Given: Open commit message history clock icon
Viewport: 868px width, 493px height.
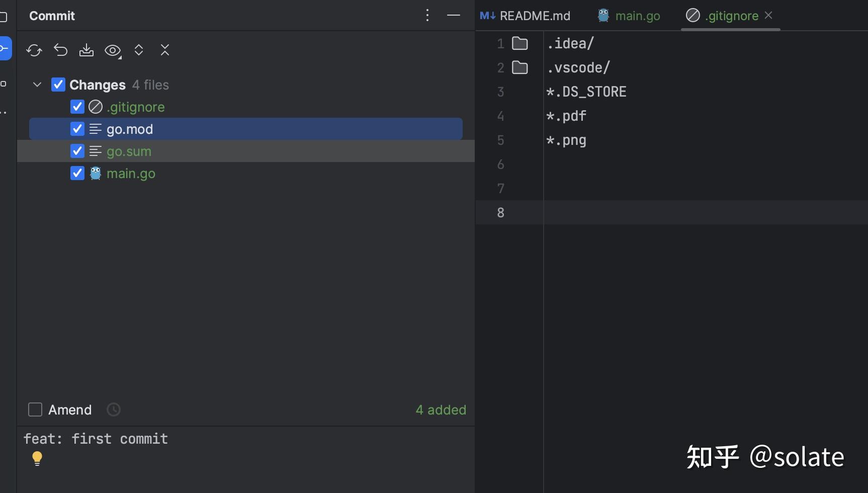Looking at the screenshot, I should tap(114, 409).
